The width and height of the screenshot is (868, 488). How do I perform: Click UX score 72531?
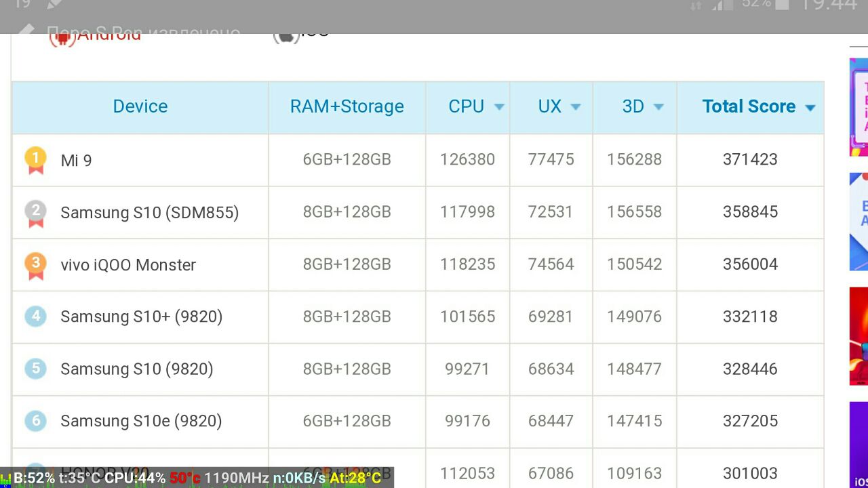tap(551, 211)
